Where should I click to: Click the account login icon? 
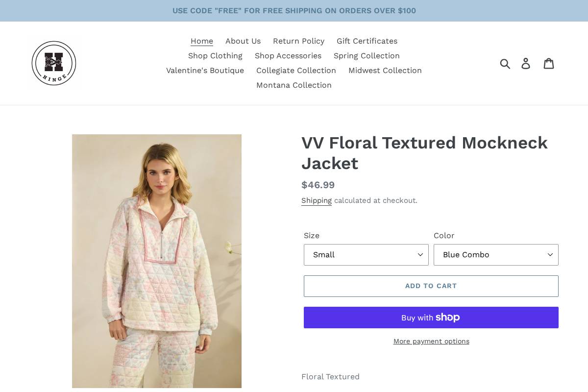[x=526, y=64]
